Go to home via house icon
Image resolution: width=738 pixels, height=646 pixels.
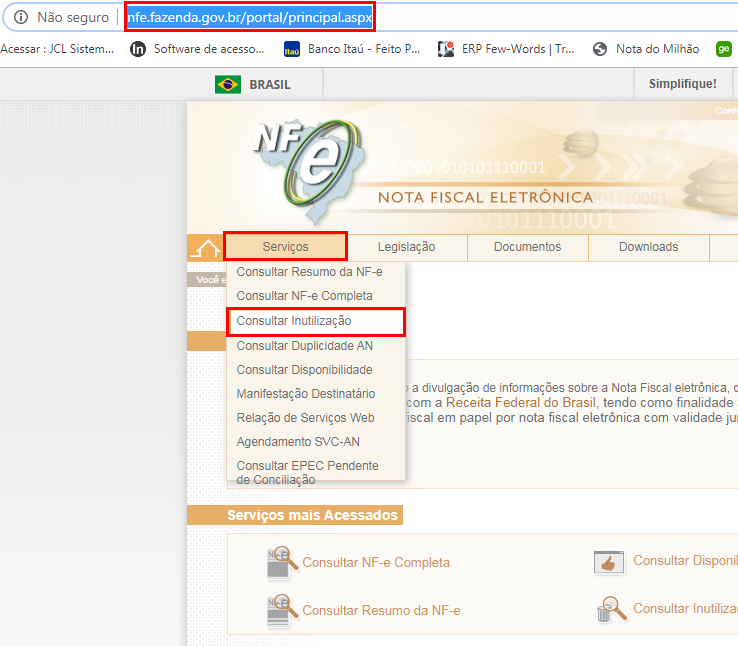point(205,248)
